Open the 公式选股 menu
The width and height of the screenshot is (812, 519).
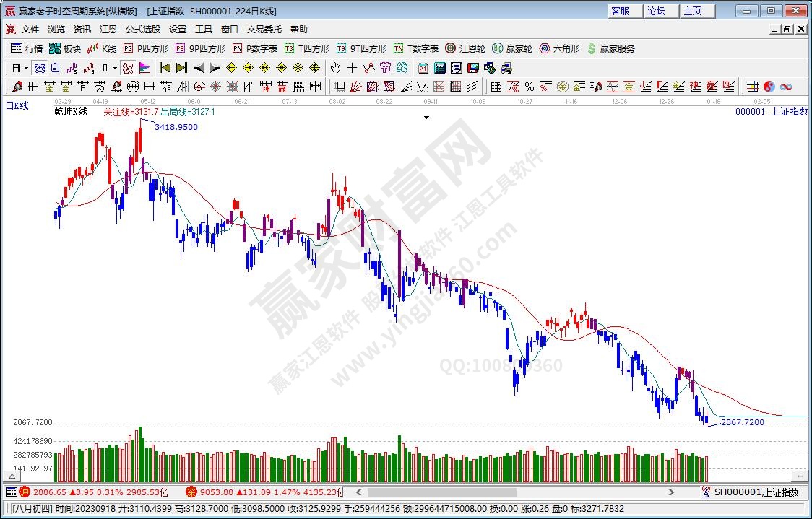pos(143,30)
